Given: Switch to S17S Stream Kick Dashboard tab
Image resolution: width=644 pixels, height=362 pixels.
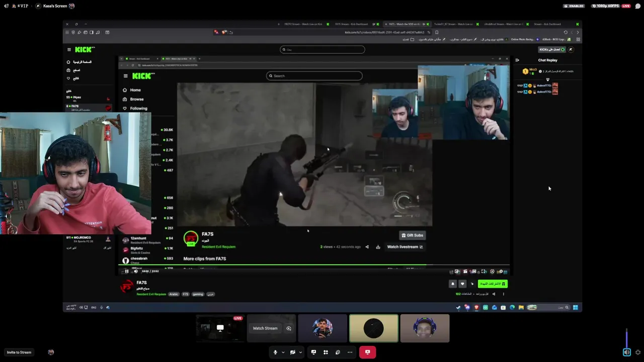Looking at the screenshot, I should pos(355,24).
